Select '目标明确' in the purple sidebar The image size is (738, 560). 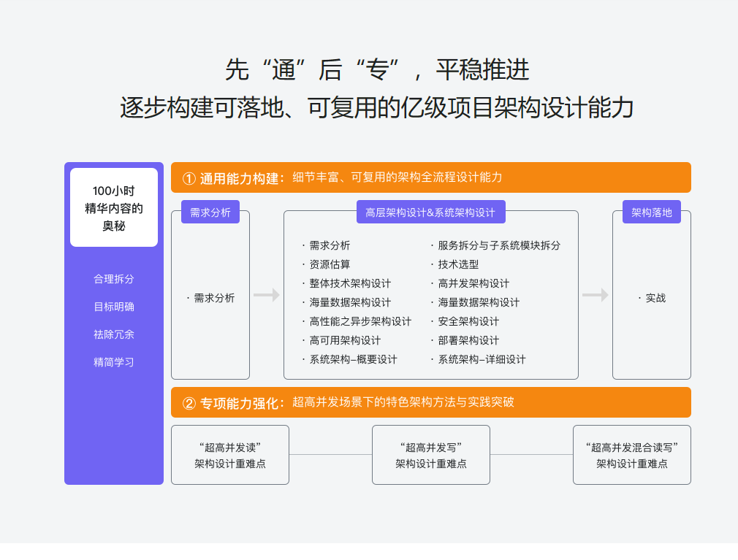click(x=114, y=307)
